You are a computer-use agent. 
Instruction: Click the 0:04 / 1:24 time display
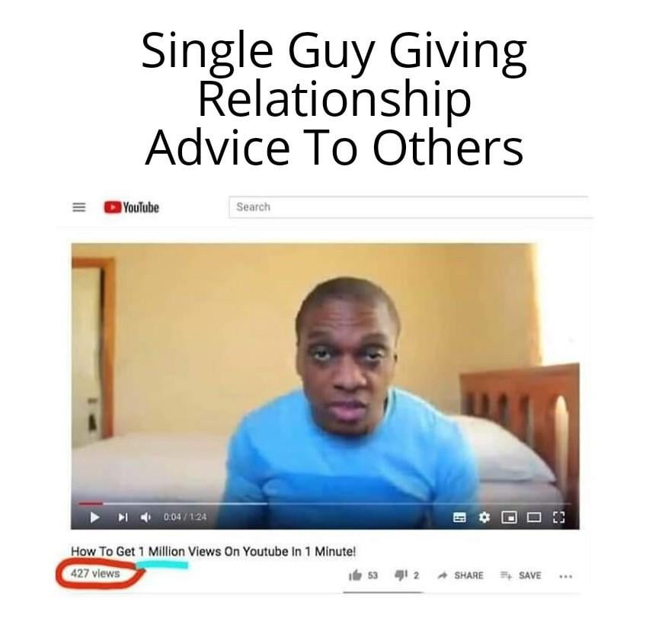tap(185, 517)
